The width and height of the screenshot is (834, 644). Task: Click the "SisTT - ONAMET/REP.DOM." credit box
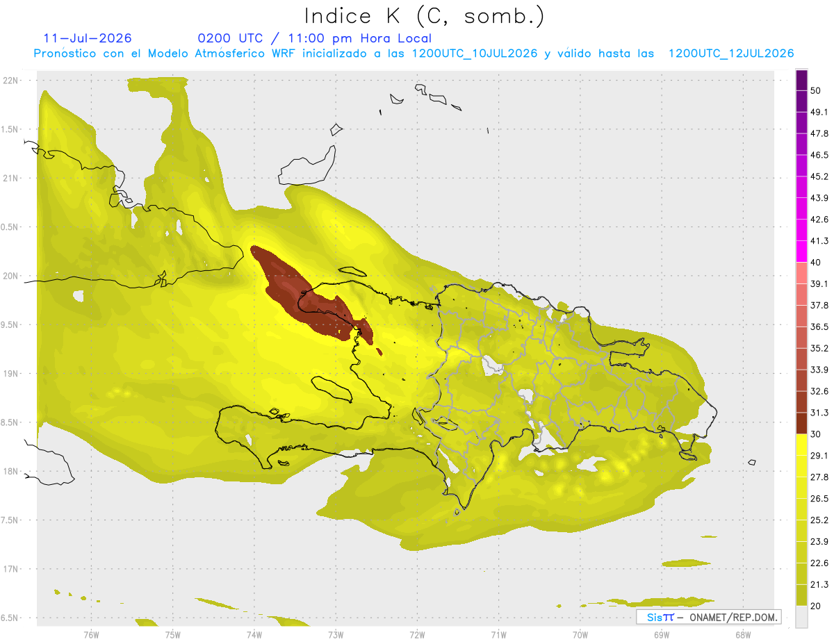[709, 617]
